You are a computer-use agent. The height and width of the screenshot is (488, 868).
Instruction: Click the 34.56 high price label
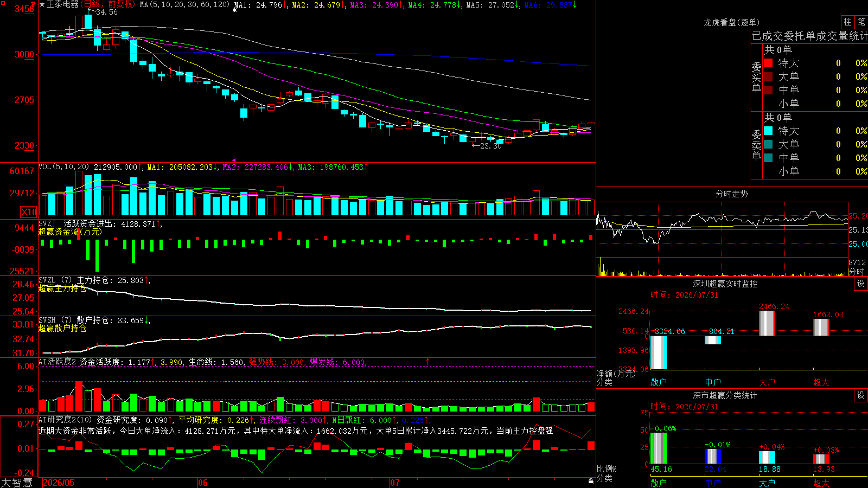point(106,12)
